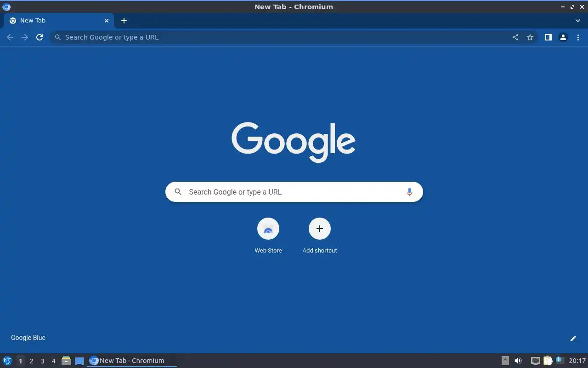The image size is (588, 368).
Task: Open the removable media eject tray icon
Action: click(x=505, y=361)
